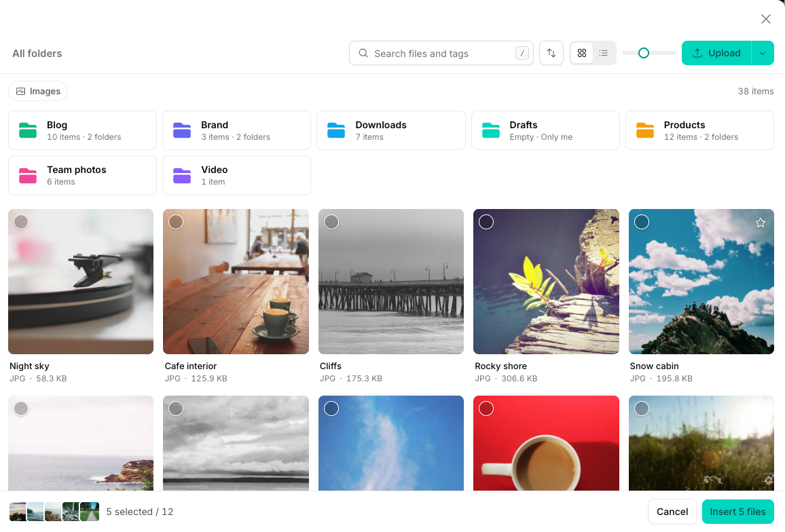Click the 'Rocky shore' file name
This screenshot has width=785, height=532.
500,366
